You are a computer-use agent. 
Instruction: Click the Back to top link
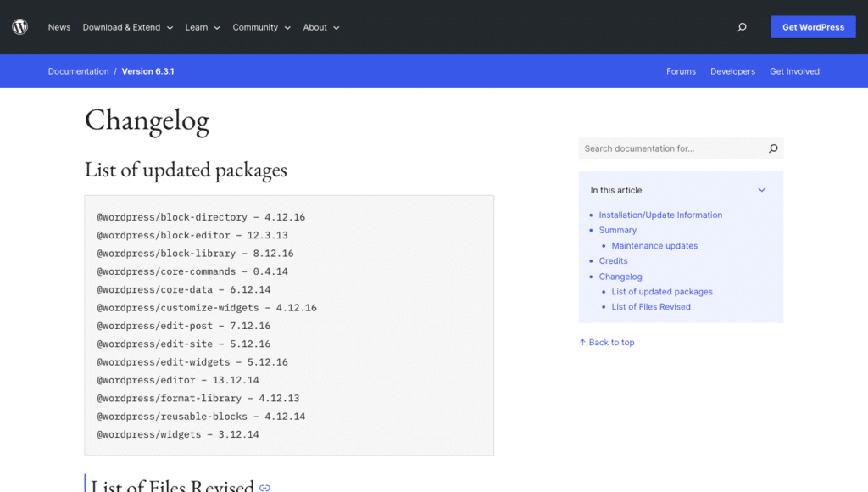(x=607, y=343)
